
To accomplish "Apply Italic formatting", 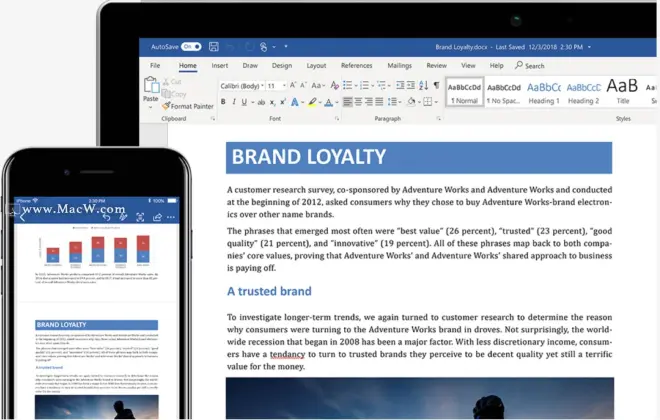I will tap(234, 102).
